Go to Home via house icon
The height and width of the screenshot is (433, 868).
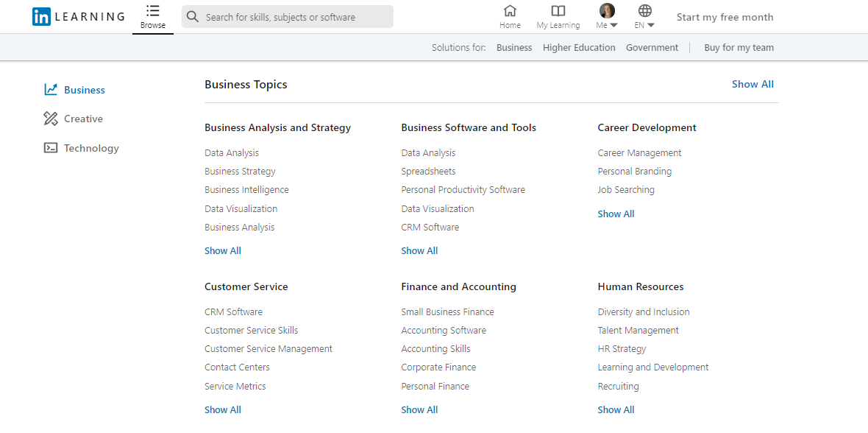(510, 10)
